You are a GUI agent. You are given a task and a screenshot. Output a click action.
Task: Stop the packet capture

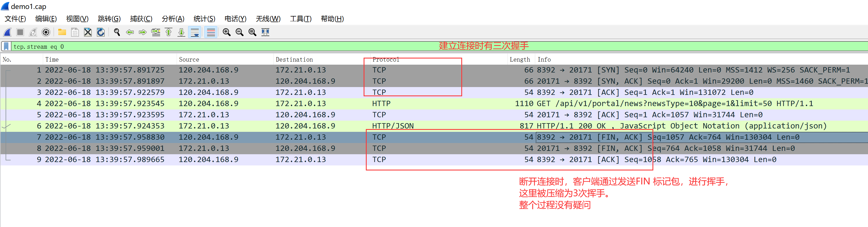(x=20, y=32)
